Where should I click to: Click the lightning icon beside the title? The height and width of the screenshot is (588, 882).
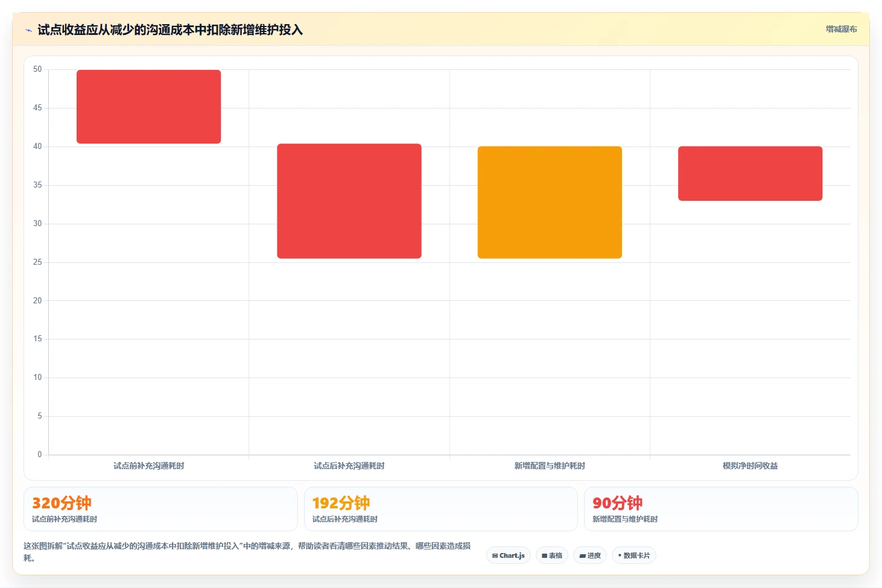click(28, 30)
